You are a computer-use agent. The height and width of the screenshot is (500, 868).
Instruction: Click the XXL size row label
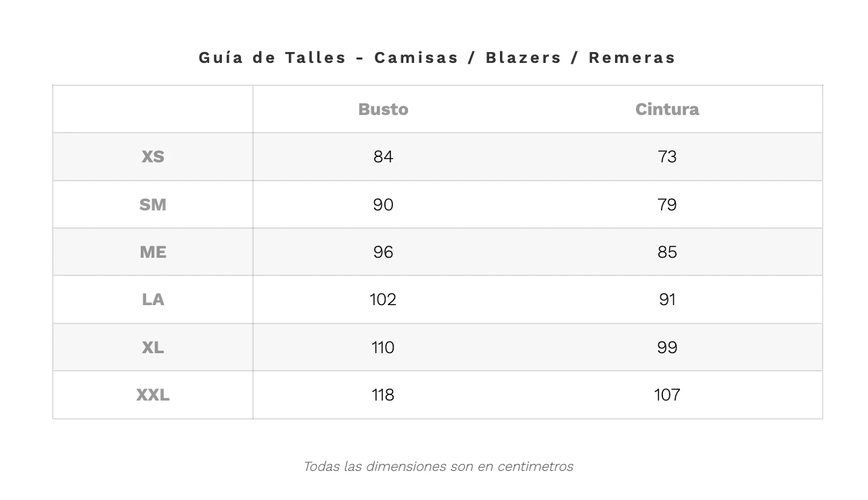pos(153,394)
